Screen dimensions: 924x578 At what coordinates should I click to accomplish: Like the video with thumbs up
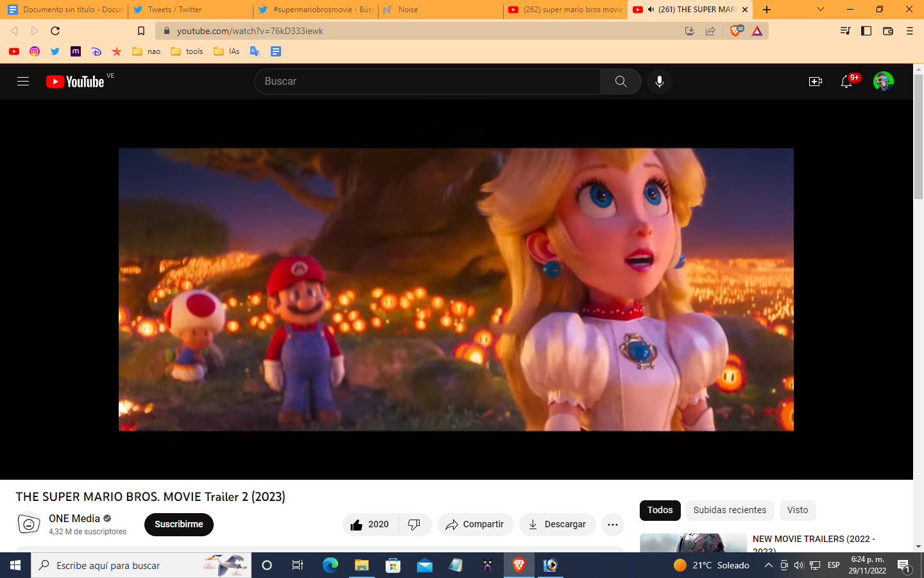coord(370,525)
